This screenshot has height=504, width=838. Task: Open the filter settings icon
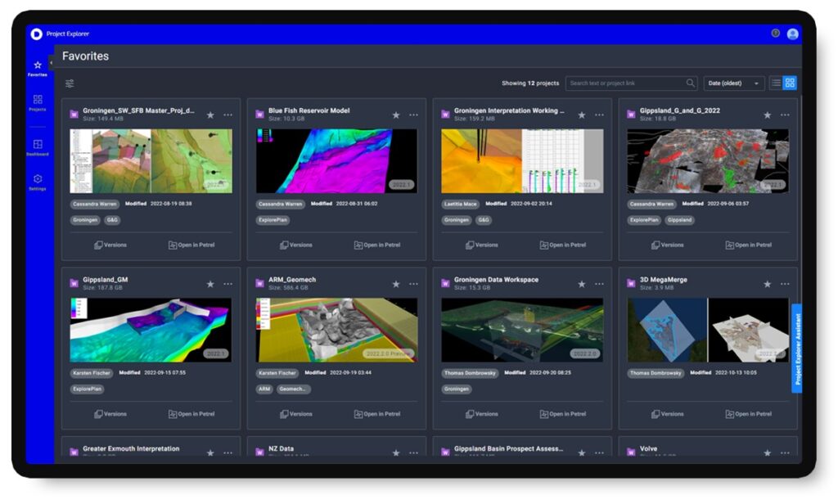point(70,83)
